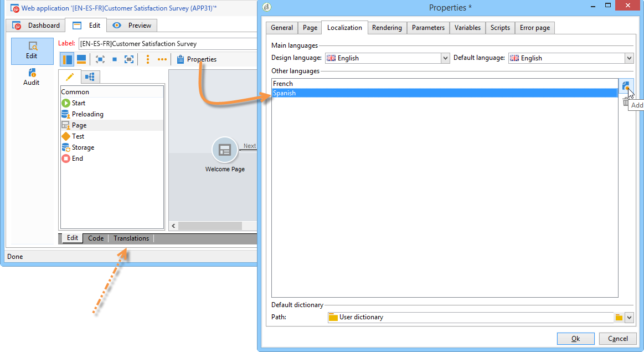Select the Edit tab at top
The image size is (644, 352).
87,25
